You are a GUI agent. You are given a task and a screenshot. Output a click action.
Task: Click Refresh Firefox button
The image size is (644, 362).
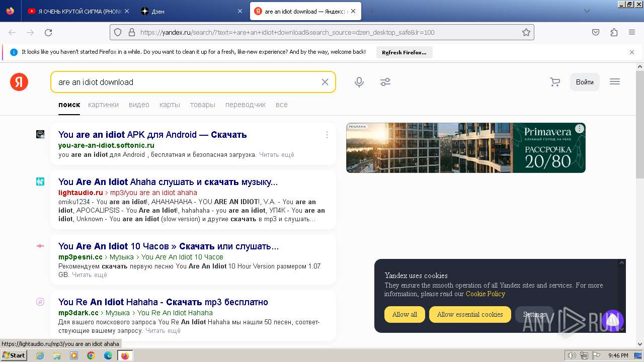coord(404,52)
